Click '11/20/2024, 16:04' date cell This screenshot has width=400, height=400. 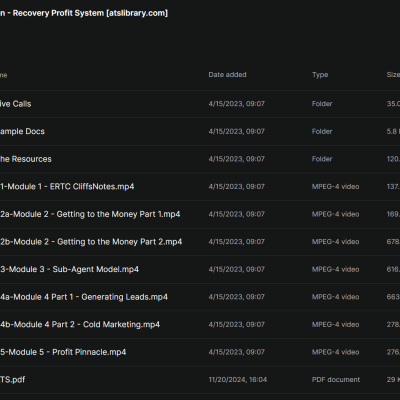pyautogui.click(x=238, y=380)
